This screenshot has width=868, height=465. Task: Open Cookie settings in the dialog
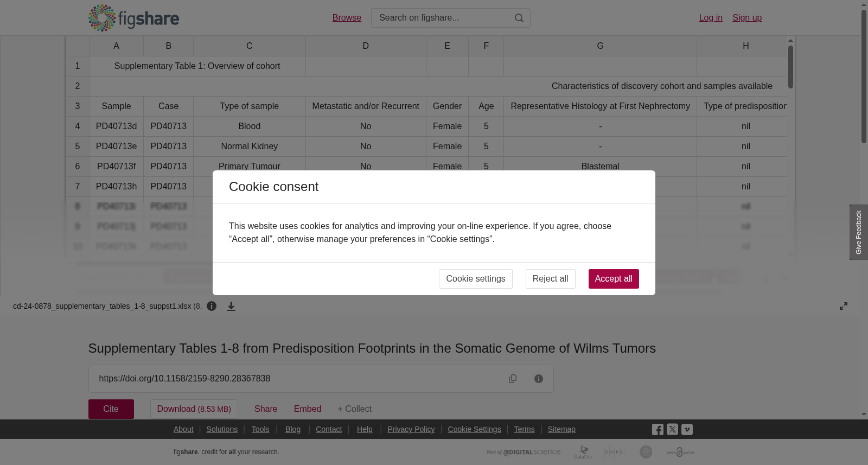click(x=476, y=279)
